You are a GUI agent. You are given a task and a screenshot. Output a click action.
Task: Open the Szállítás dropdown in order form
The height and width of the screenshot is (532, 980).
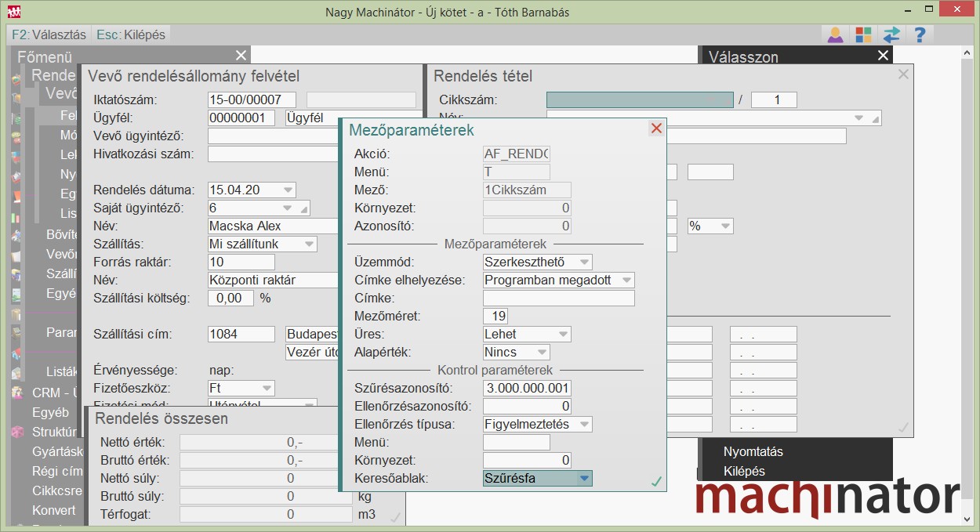(309, 244)
